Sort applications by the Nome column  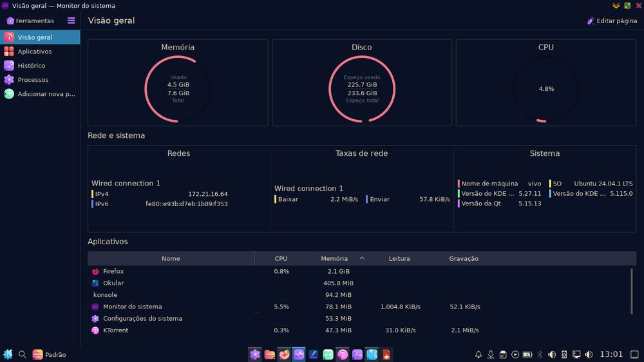(x=171, y=258)
